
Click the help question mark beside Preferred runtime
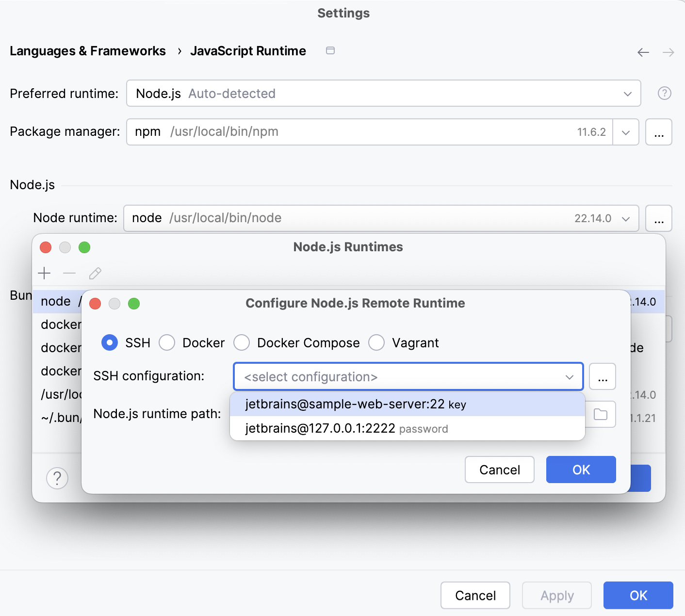pyautogui.click(x=664, y=93)
